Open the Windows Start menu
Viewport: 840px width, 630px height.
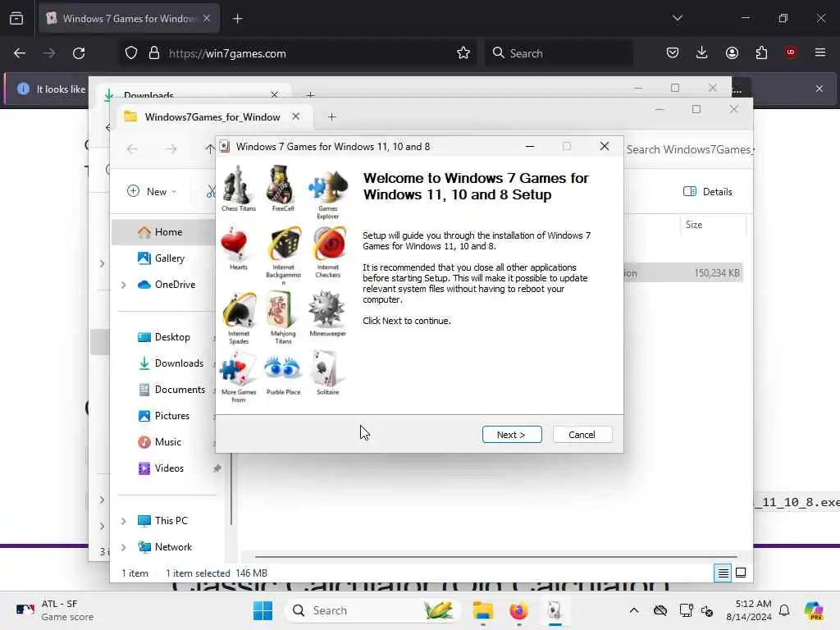(x=262, y=610)
